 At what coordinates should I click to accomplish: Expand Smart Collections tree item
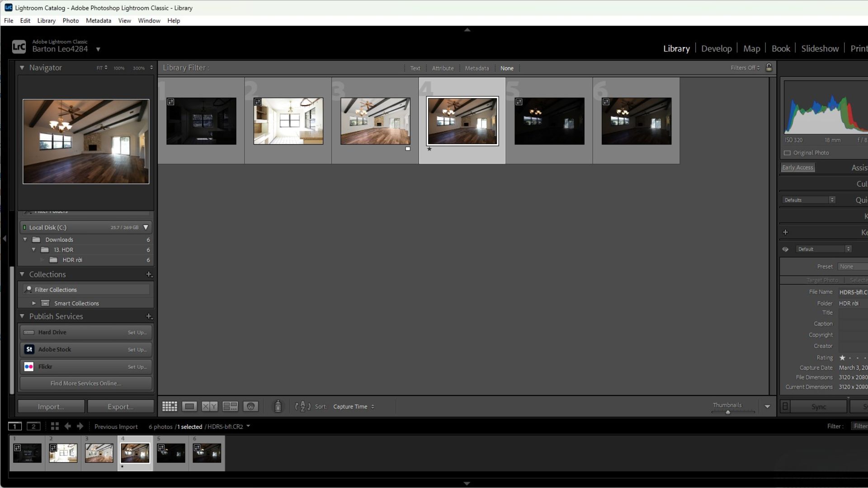(34, 303)
